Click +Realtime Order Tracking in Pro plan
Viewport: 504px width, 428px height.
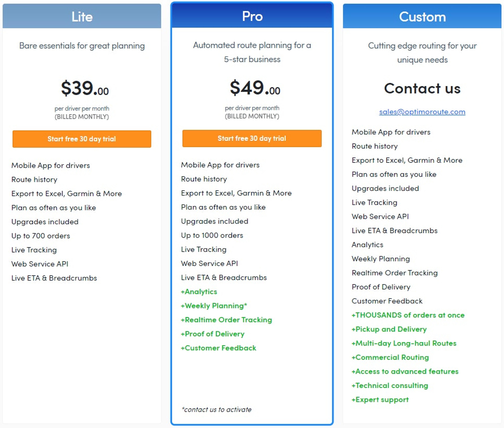(226, 320)
